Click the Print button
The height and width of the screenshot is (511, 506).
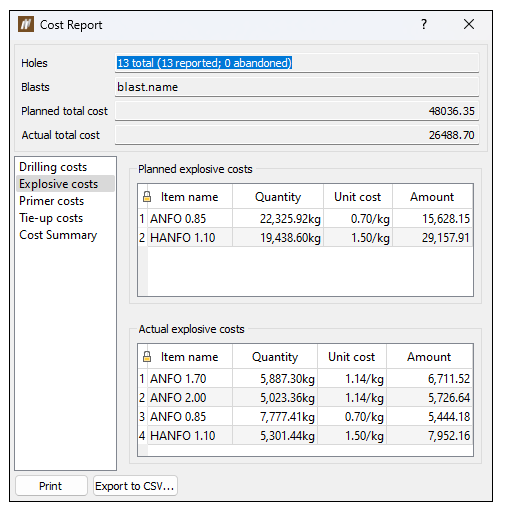pos(51,486)
